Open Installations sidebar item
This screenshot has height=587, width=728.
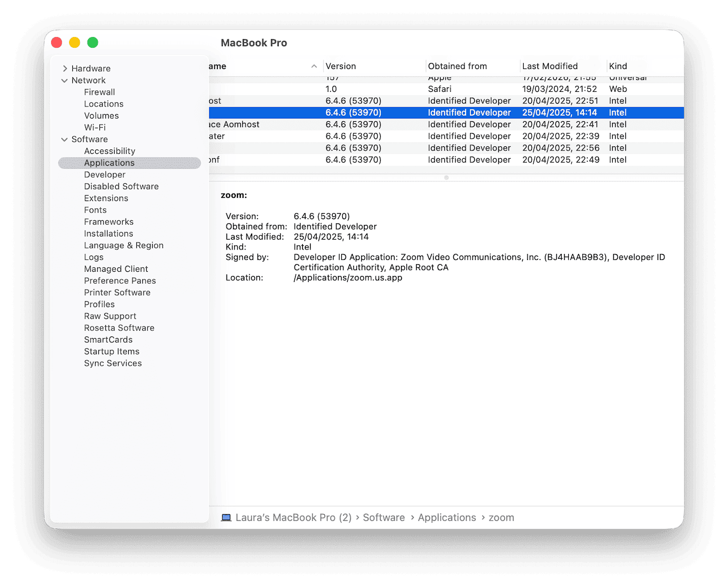point(109,234)
